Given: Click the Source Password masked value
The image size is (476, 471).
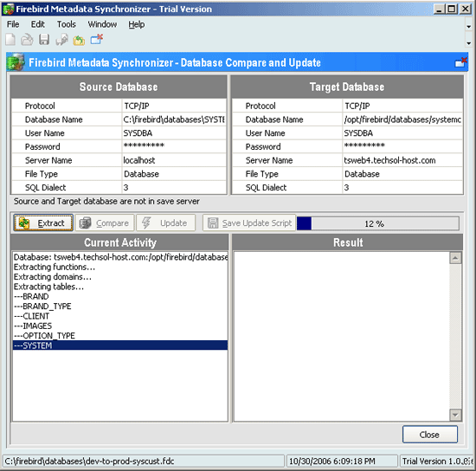Looking at the screenshot, I should 174,146.
